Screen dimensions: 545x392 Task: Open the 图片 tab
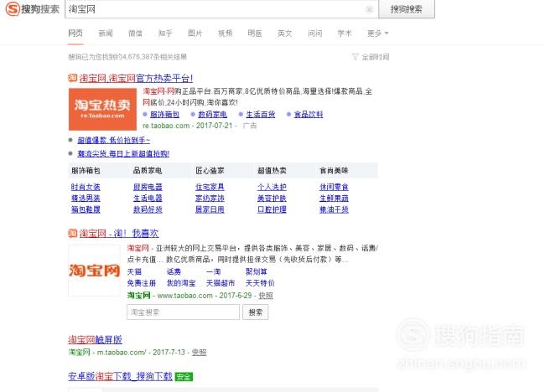click(x=195, y=34)
